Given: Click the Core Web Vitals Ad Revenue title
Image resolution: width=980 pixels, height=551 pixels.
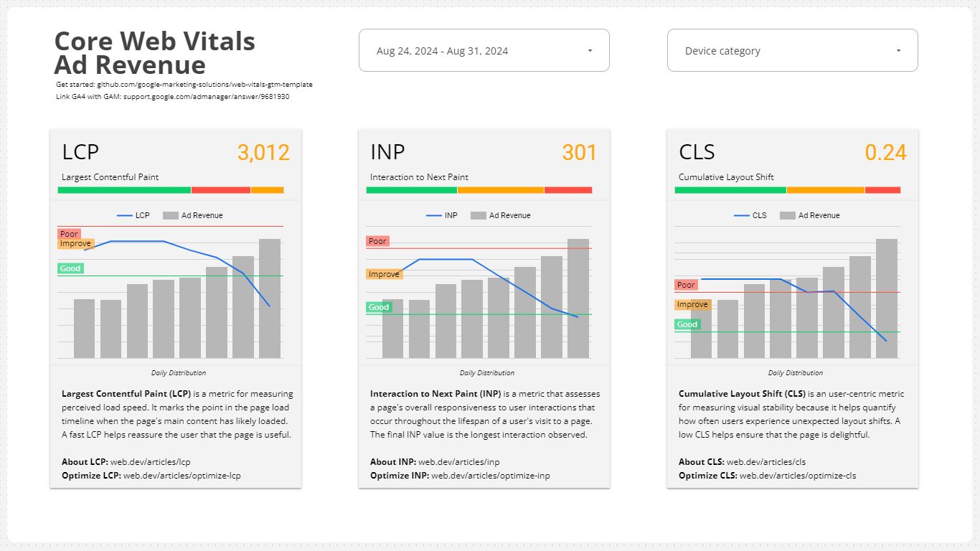Looking at the screenshot, I should [x=154, y=52].
